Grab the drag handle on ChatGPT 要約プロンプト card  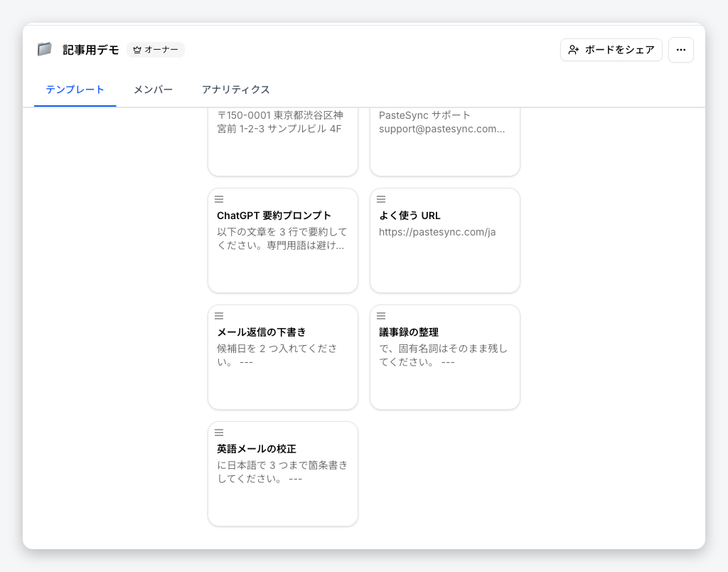pos(219,199)
